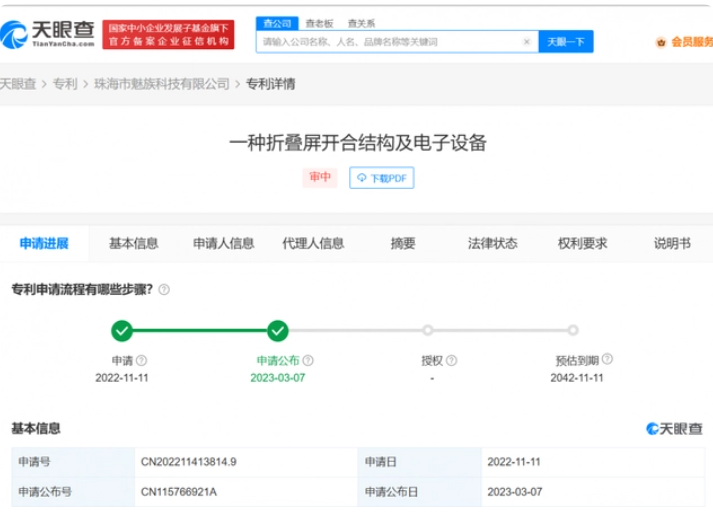
Task: Click help icon beside 预估到期 step
Action: coord(607,359)
